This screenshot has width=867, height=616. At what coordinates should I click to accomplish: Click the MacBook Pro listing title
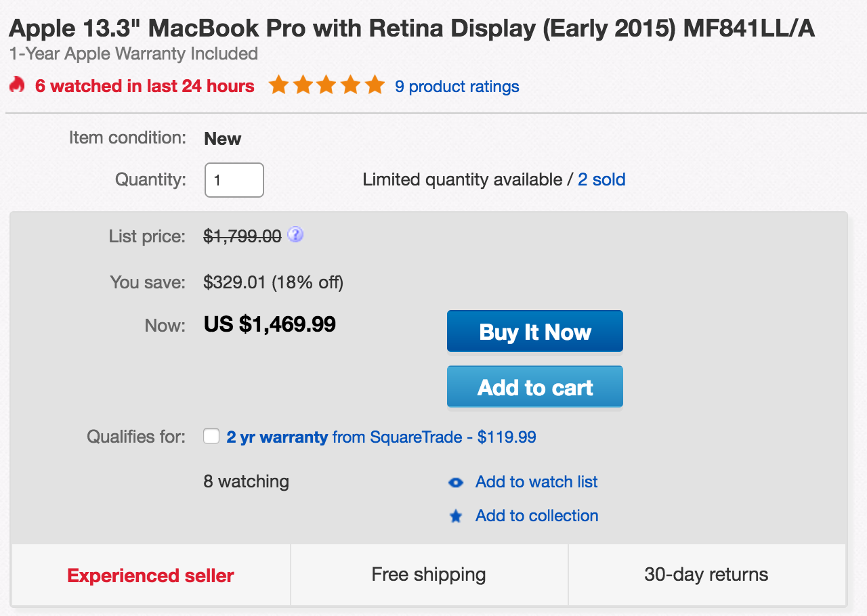point(412,28)
